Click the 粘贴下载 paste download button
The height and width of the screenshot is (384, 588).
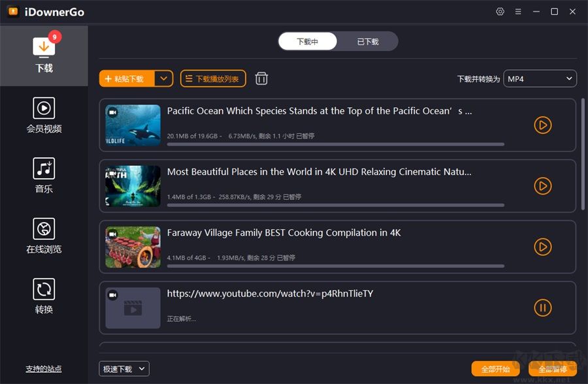[127, 79]
